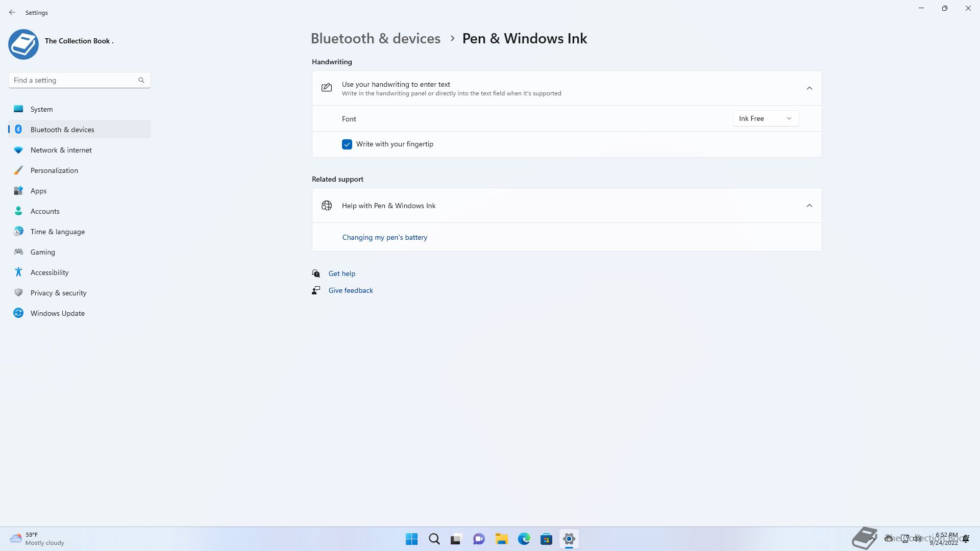Click the handwriting pen icon
This screenshot has width=980, height=551.
(327, 88)
